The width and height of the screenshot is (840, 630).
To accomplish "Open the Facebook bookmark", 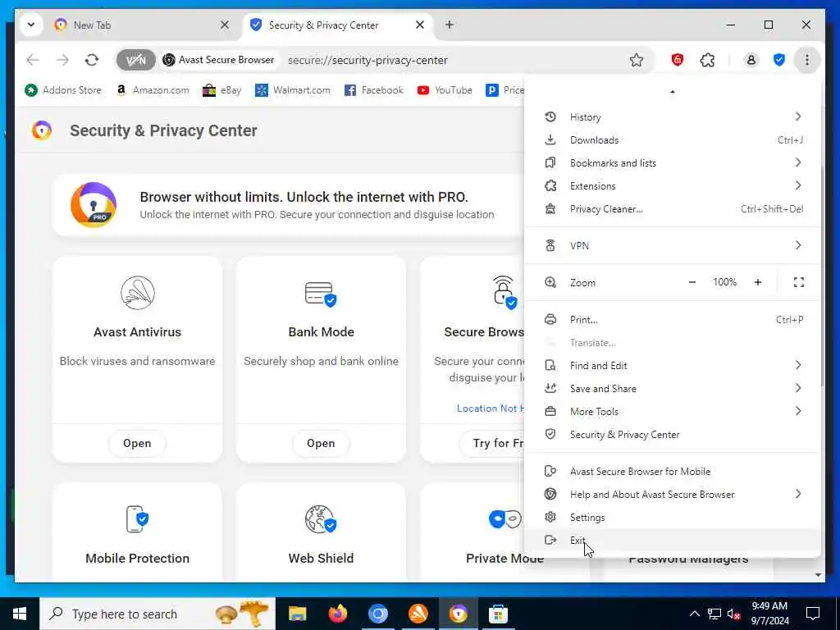I will (x=374, y=90).
